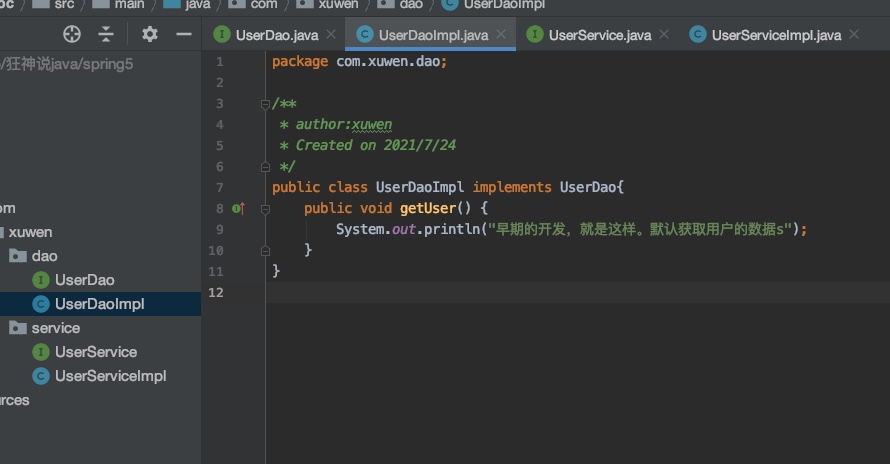
Task: Click the locate-in-project target icon
Action: coord(72,34)
